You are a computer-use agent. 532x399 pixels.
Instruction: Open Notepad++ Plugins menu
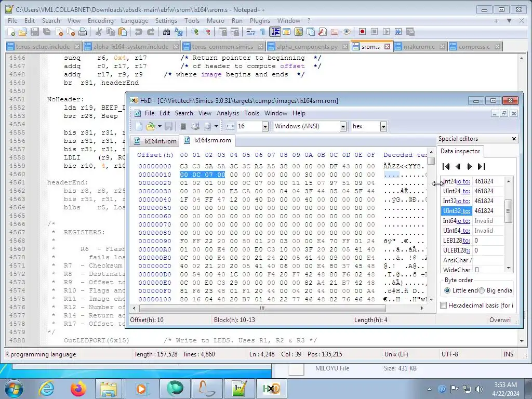coord(260,21)
